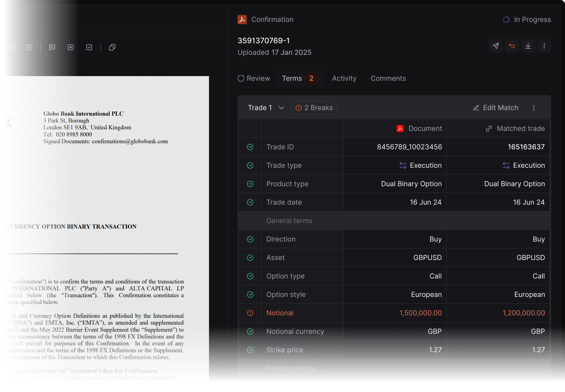Click the Strike price row label
This screenshot has height=392, width=565.
(x=285, y=350)
